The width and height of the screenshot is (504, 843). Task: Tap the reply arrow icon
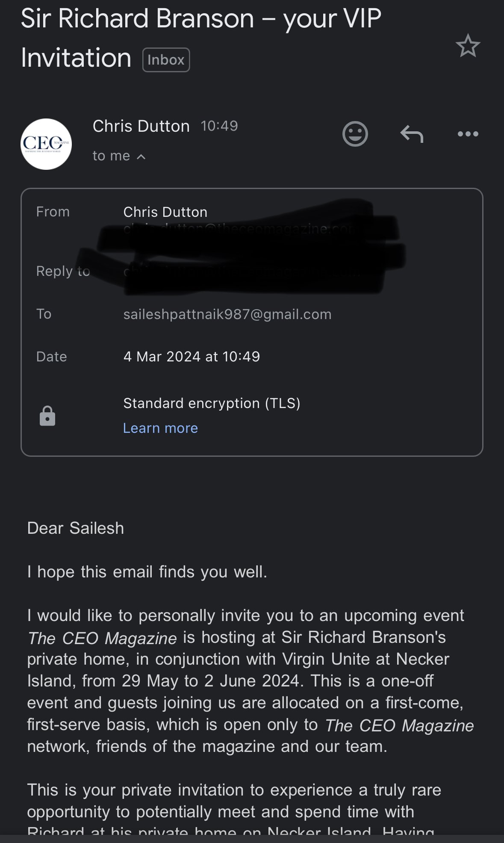coord(411,134)
